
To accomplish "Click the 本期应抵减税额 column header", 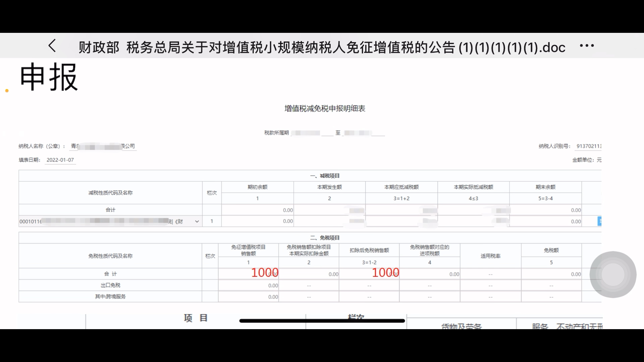I will click(401, 187).
